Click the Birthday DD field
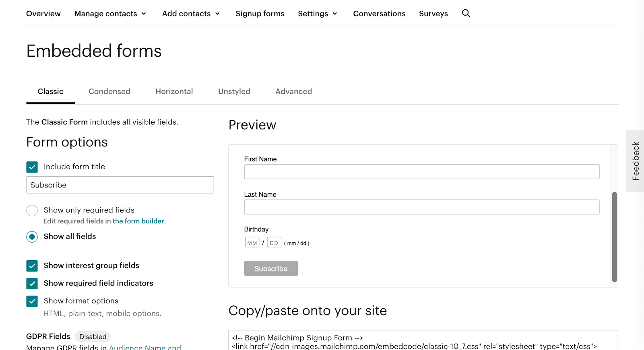This screenshot has height=350, width=644. click(x=274, y=243)
